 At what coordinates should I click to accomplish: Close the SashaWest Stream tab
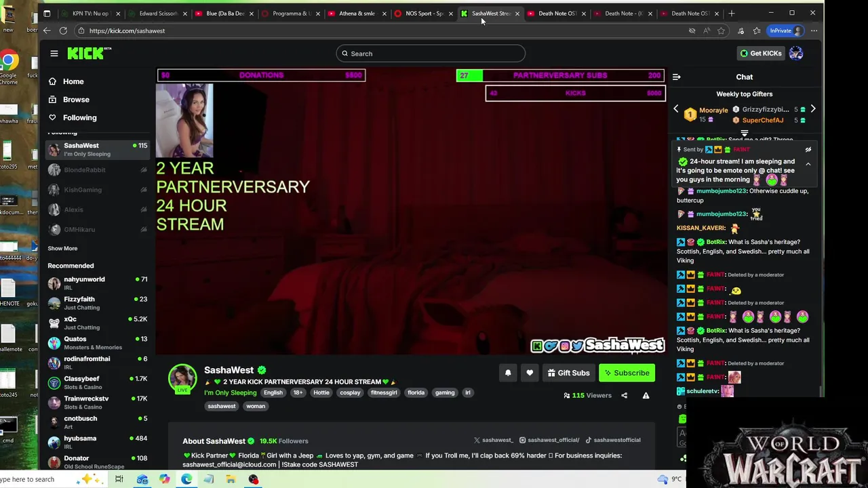click(x=517, y=14)
